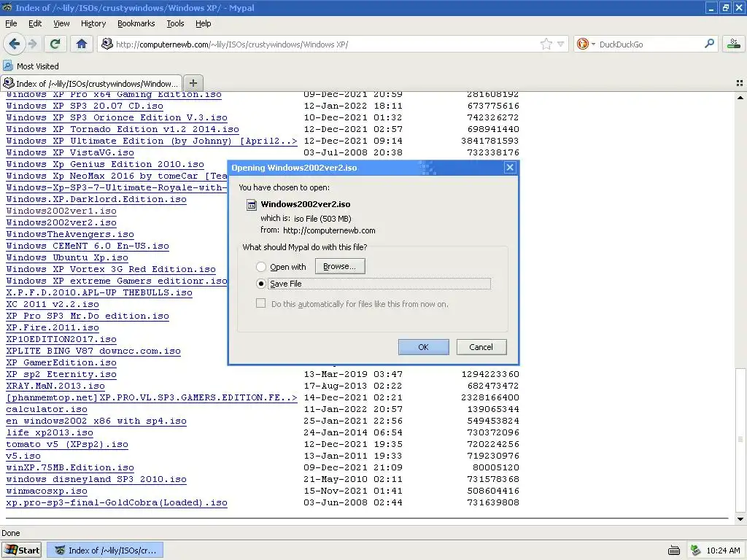
Task: Click Browse in the download dialog
Action: point(340,266)
